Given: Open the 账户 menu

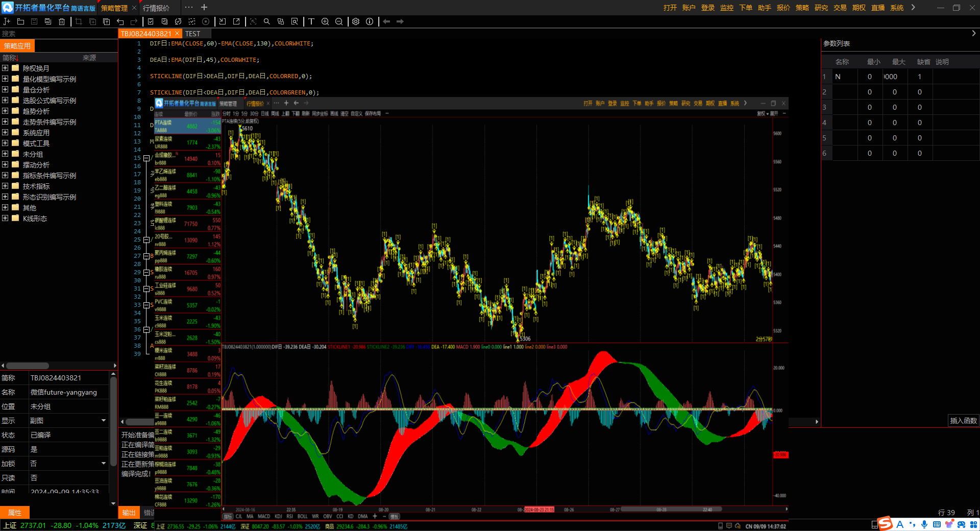Looking at the screenshot, I should (689, 8).
